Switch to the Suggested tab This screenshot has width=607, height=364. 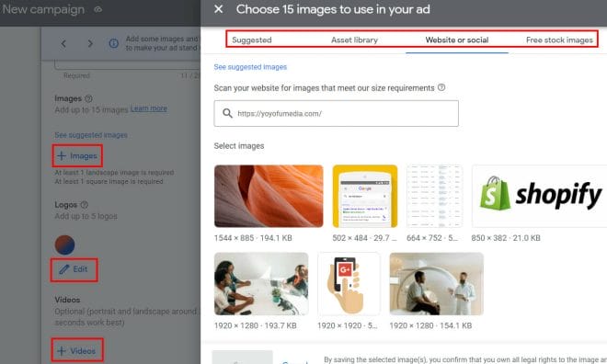pyautogui.click(x=252, y=40)
